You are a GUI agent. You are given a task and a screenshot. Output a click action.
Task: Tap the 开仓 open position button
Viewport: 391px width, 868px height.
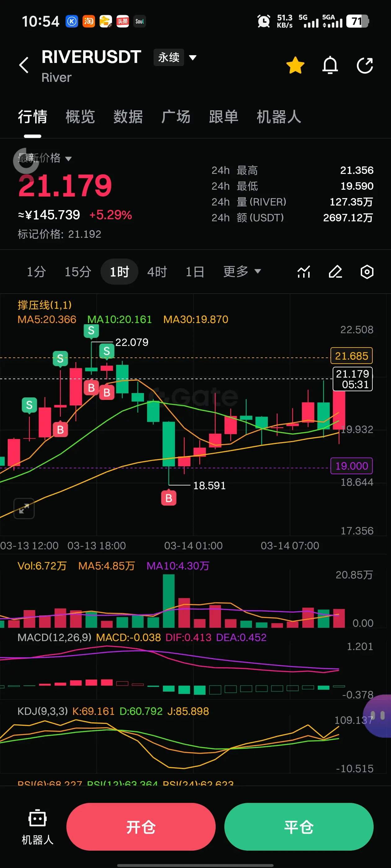[141, 826]
